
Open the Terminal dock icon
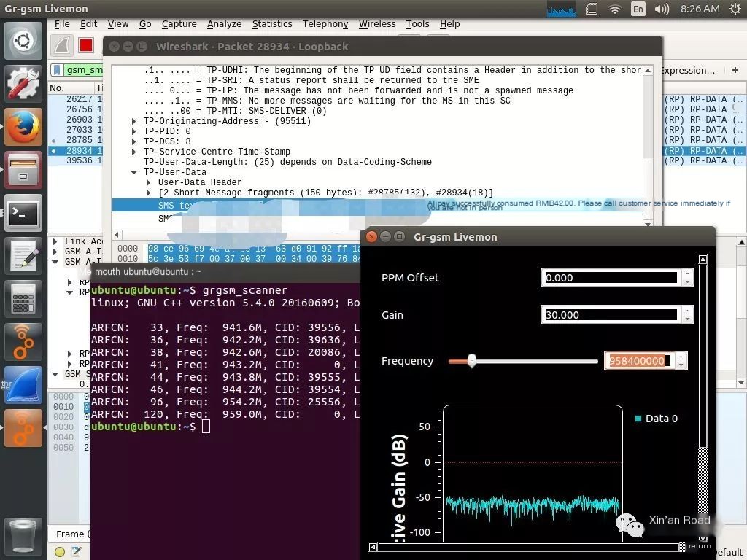point(23,213)
